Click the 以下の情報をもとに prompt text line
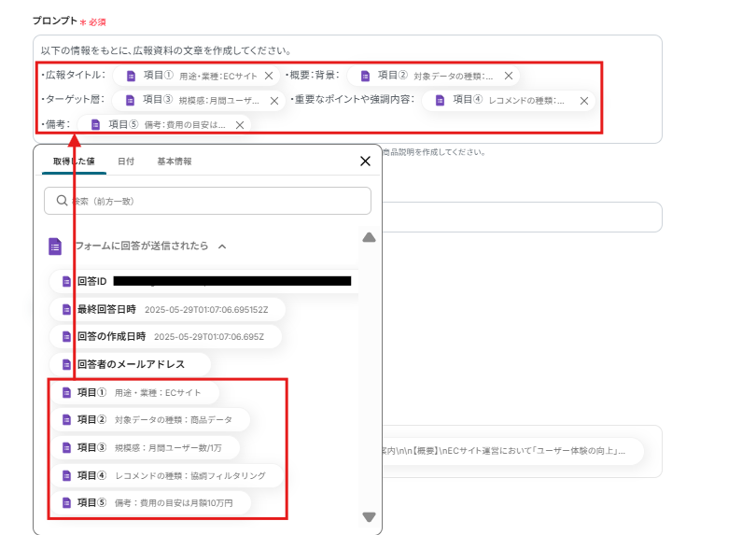Image resolution: width=756 pixels, height=535 pixels. tap(166, 50)
